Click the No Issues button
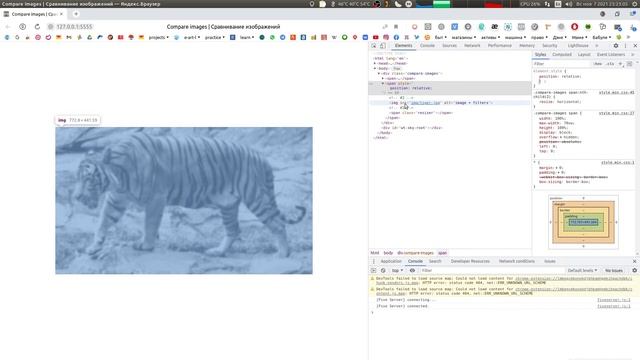Screen dimensions: 640x360 [x=614, y=271]
